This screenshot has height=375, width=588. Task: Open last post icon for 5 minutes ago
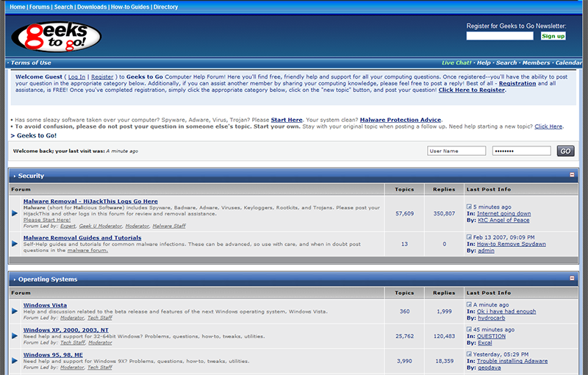[469, 207]
